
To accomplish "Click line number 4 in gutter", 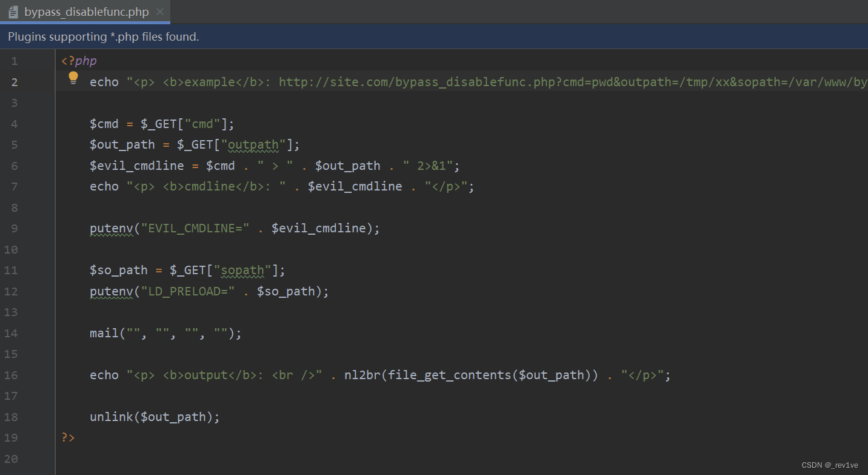I will 14,124.
